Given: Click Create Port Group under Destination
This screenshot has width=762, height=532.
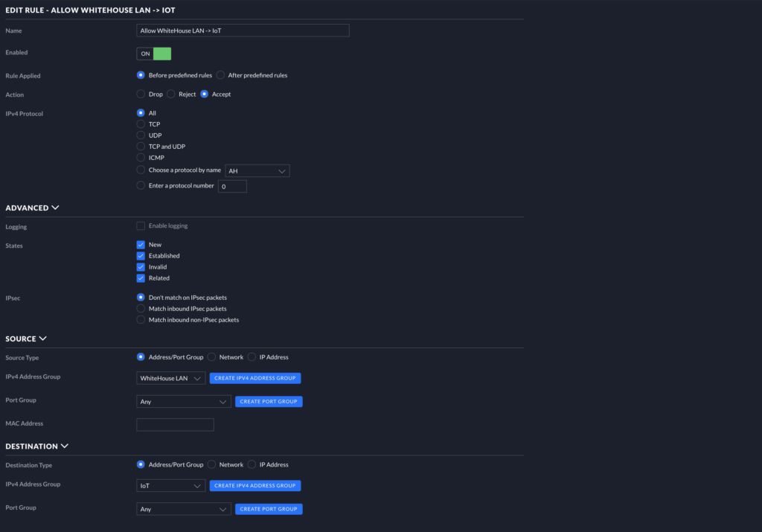Looking at the screenshot, I should tap(269, 510).
